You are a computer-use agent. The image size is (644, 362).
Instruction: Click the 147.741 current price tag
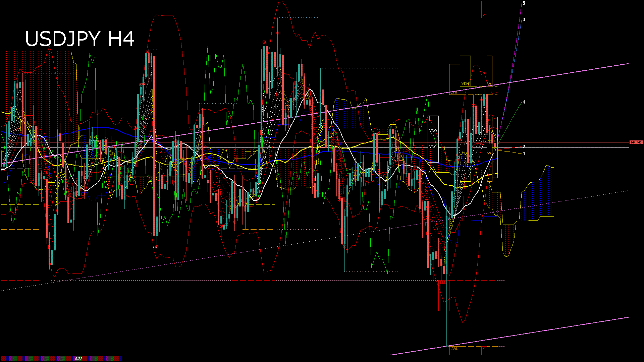636,142
